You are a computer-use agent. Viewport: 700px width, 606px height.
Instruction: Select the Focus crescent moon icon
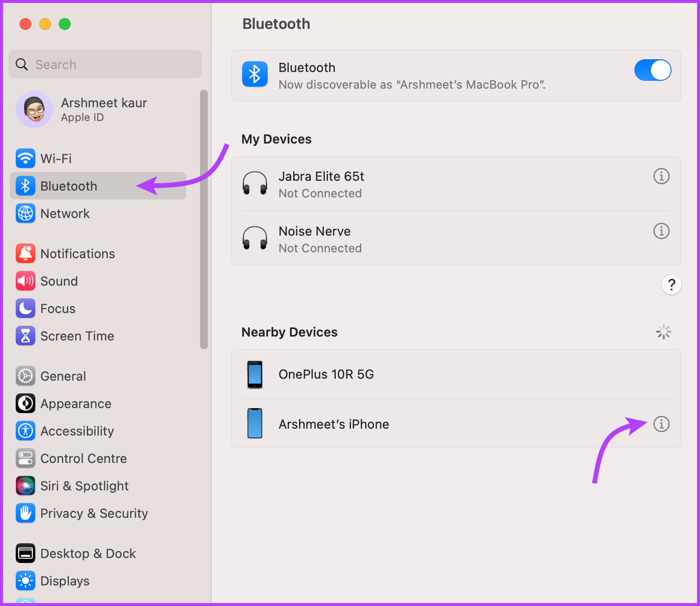click(25, 308)
